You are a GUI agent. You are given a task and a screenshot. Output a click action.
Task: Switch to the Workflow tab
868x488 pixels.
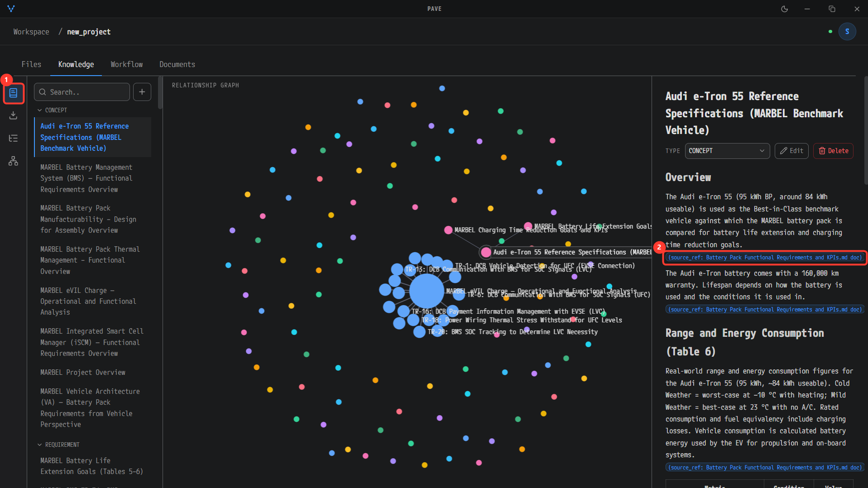click(127, 64)
